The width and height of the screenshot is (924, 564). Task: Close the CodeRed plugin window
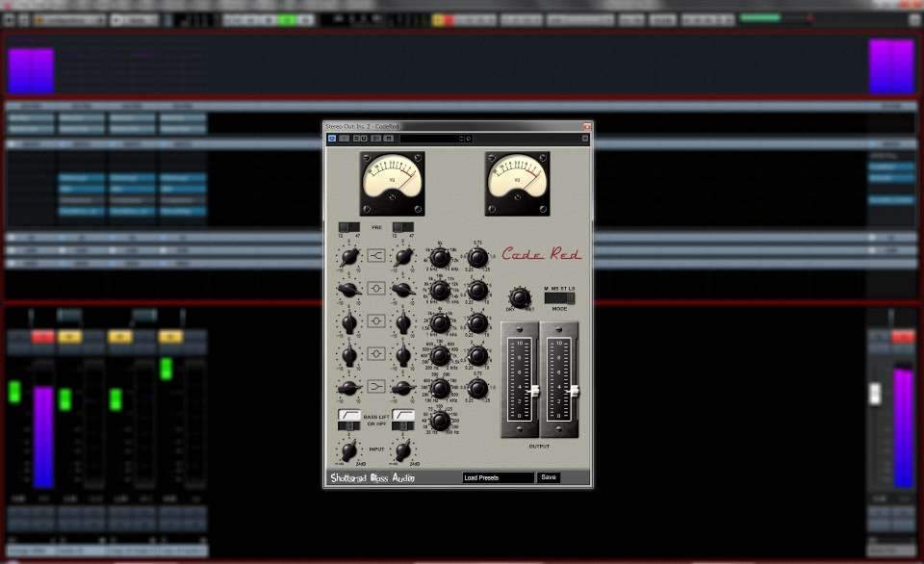click(x=587, y=126)
